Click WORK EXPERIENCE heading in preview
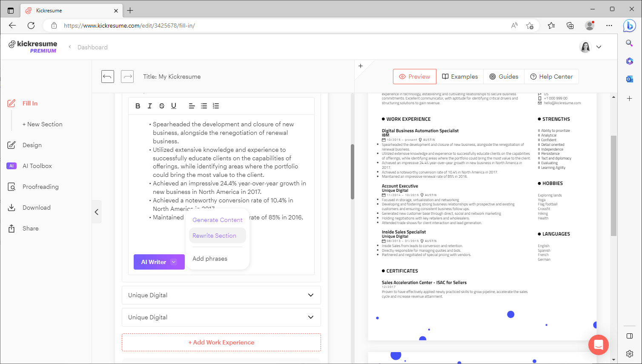Viewport: 642px width, 364px height. pyautogui.click(x=408, y=119)
